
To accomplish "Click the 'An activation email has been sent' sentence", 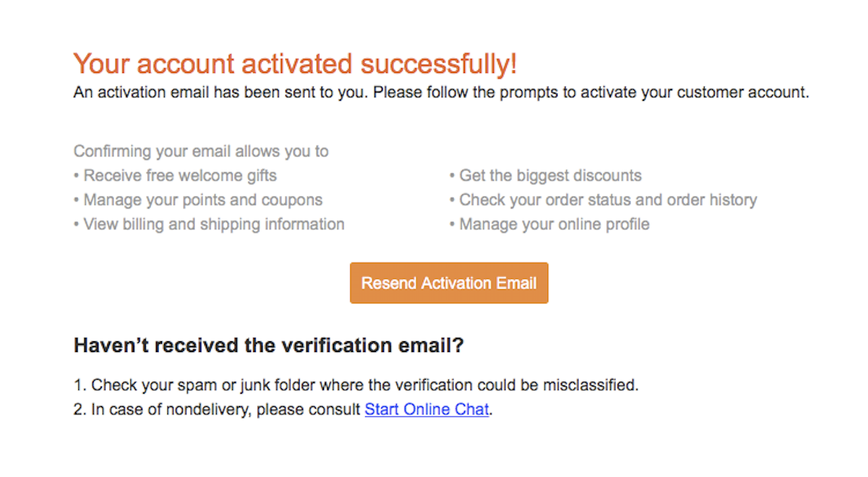I will [x=441, y=93].
